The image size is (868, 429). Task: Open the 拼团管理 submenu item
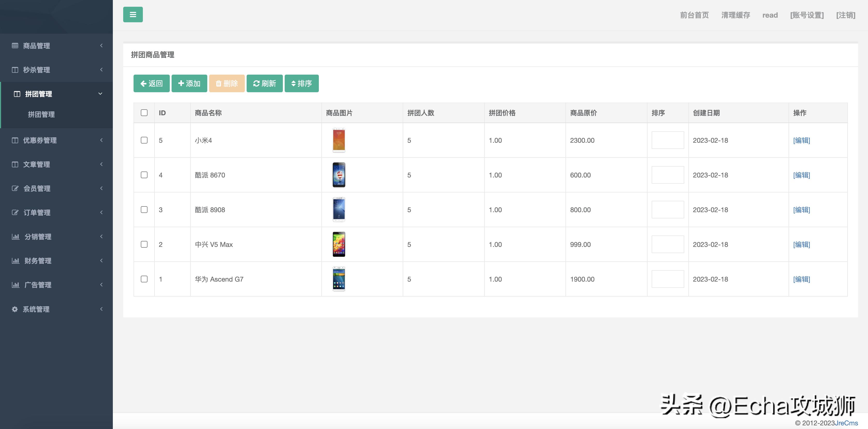click(x=41, y=114)
